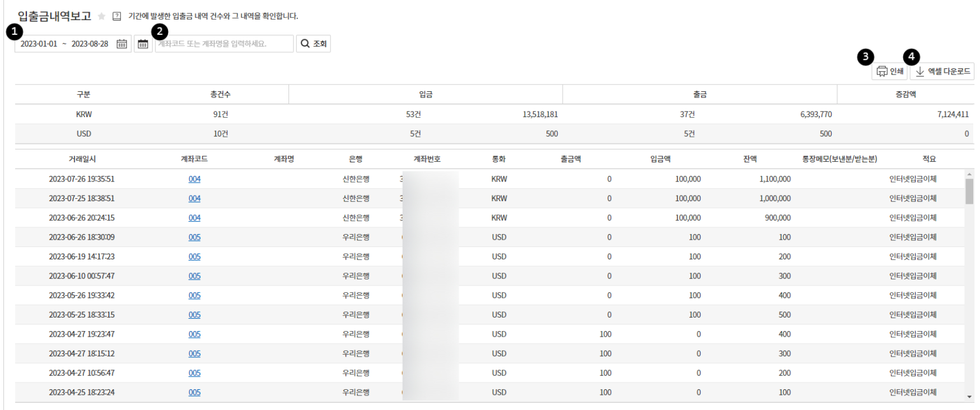Open account 004 link in 2023-06-26 20:24:15 row
This screenshot has width=980, height=410.
[194, 218]
